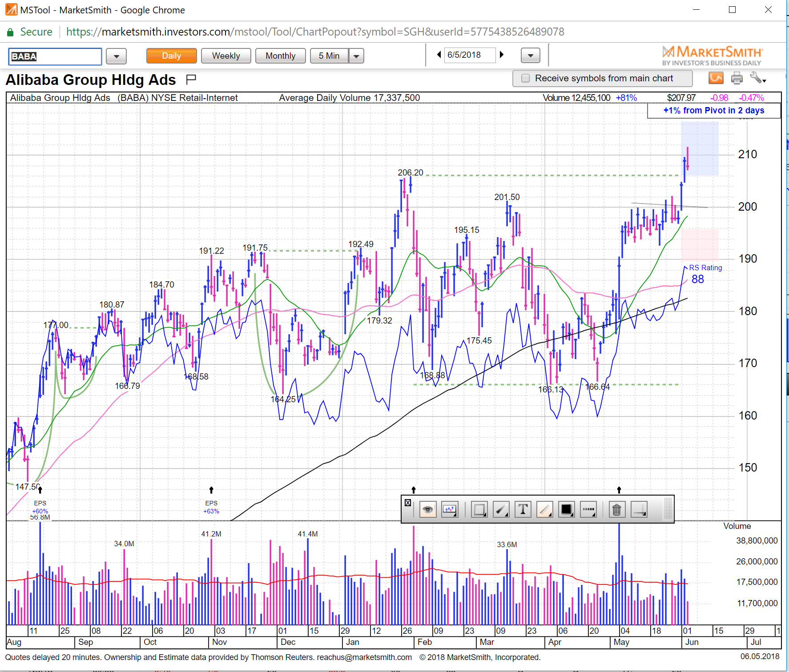Click the 164.25 price low label
The width and height of the screenshot is (789, 672).
(283, 399)
